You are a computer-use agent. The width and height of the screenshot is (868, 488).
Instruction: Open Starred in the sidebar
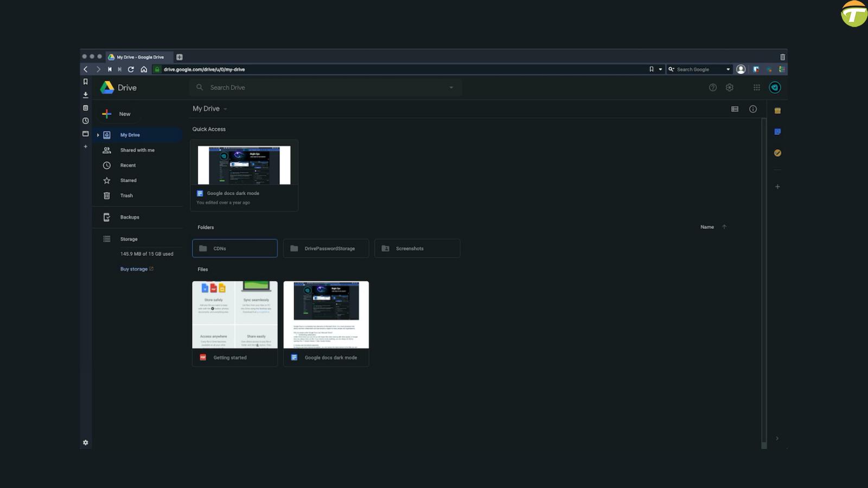pyautogui.click(x=138, y=181)
